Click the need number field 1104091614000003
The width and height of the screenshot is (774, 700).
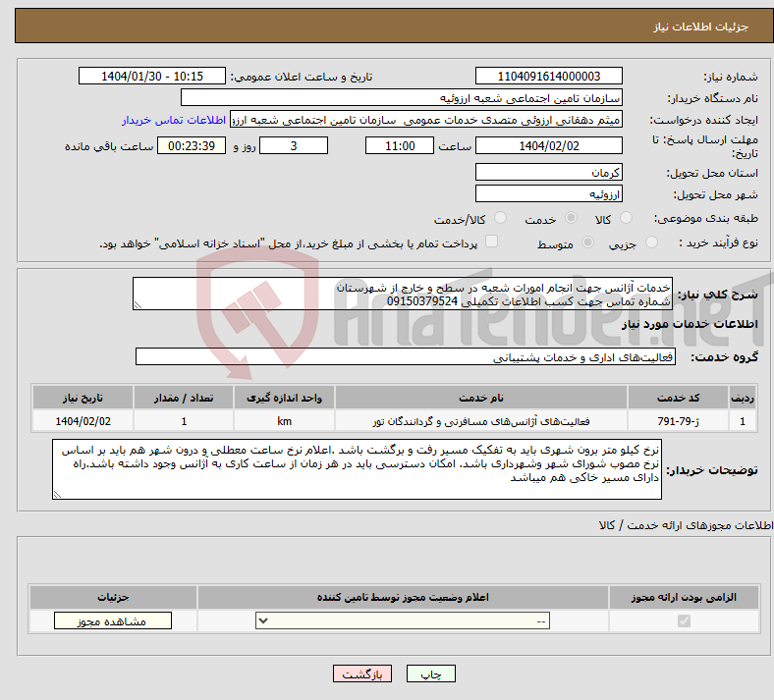(548, 76)
